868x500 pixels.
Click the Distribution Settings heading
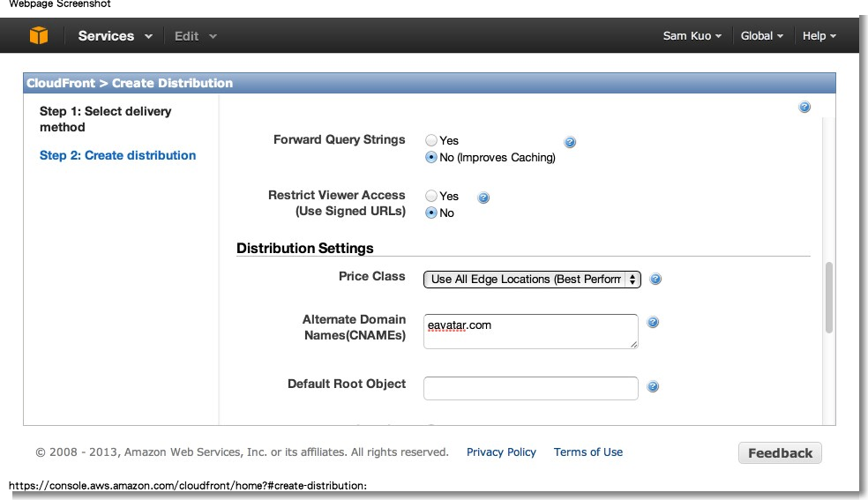point(305,248)
